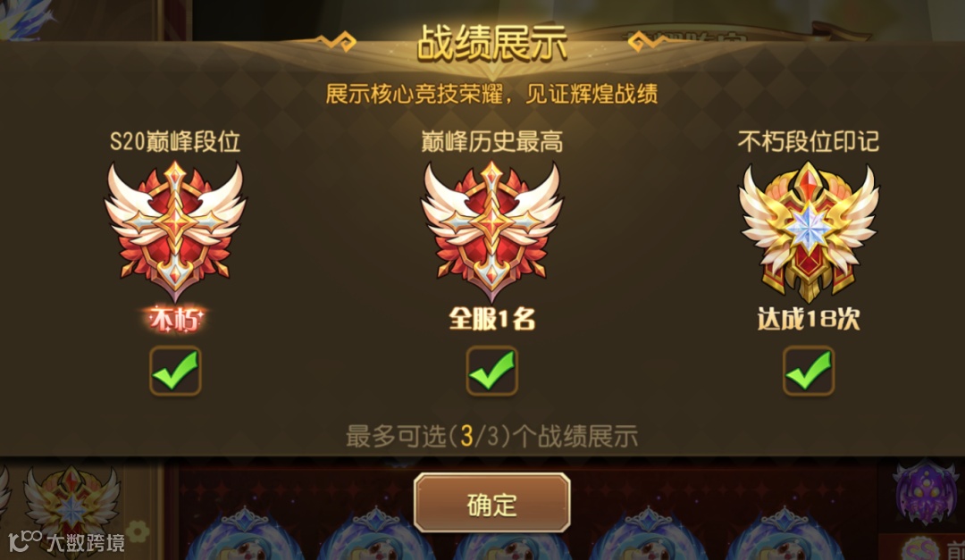Click the glowing 不朽 rank label

[x=175, y=320]
